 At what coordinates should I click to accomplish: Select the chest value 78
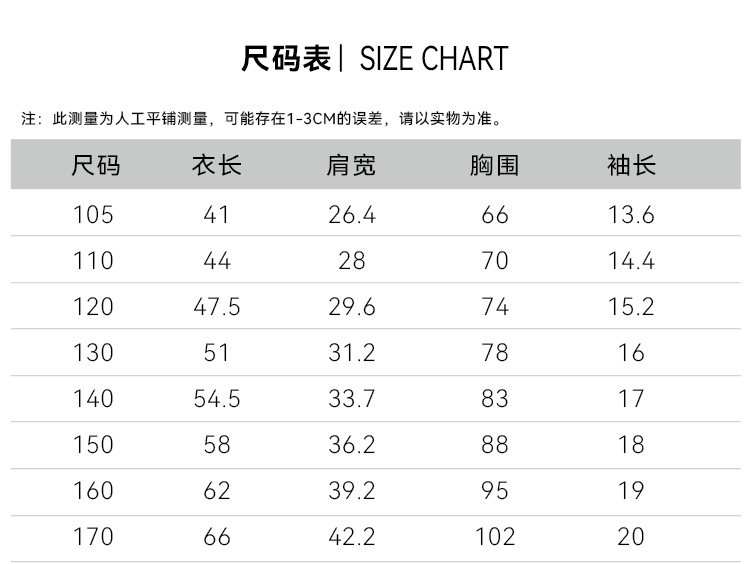coord(495,353)
